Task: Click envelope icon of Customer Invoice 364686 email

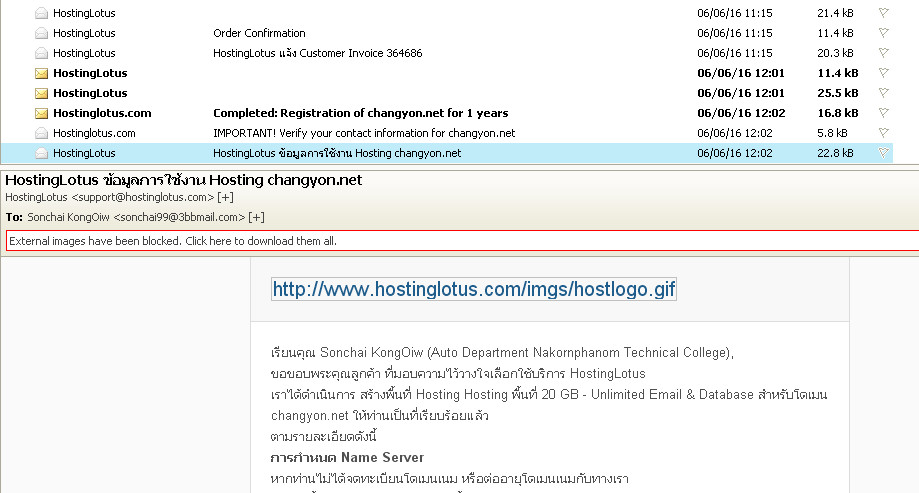Action: click(41, 53)
